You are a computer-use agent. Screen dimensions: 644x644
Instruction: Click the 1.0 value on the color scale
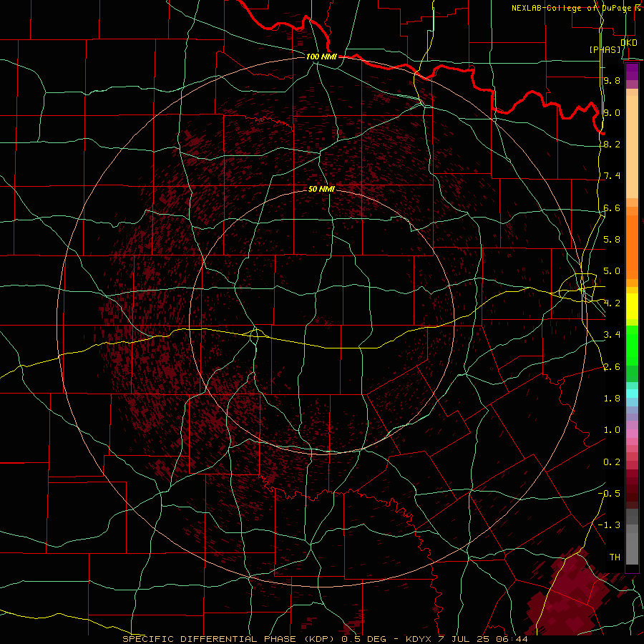[x=612, y=430]
